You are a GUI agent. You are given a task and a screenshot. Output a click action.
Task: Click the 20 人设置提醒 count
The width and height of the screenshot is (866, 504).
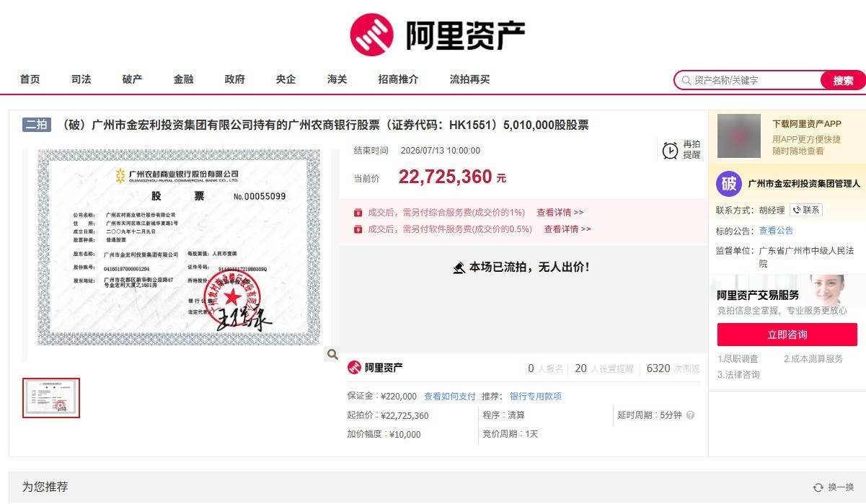click(x=604, y=368)
